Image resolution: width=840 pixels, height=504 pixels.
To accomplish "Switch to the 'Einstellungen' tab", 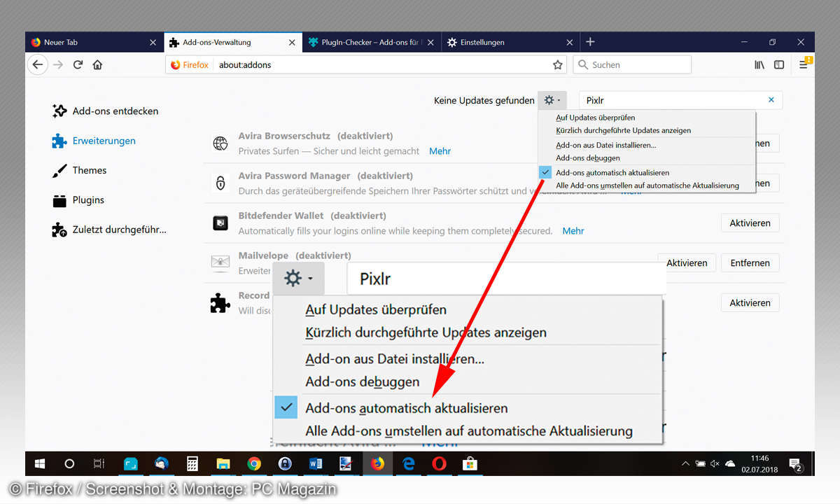I will point(511,42).
